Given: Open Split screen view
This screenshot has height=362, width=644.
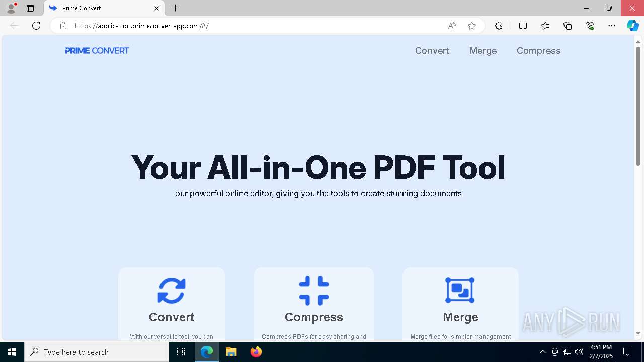Looking at the screenshot, I should (x=523, y=26).
